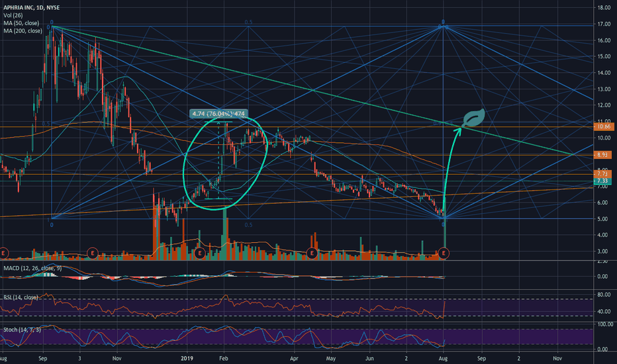This screenshot has height=364, width=617.
Task: Click the 2019 label on time axis
Action: pos(187,358)
